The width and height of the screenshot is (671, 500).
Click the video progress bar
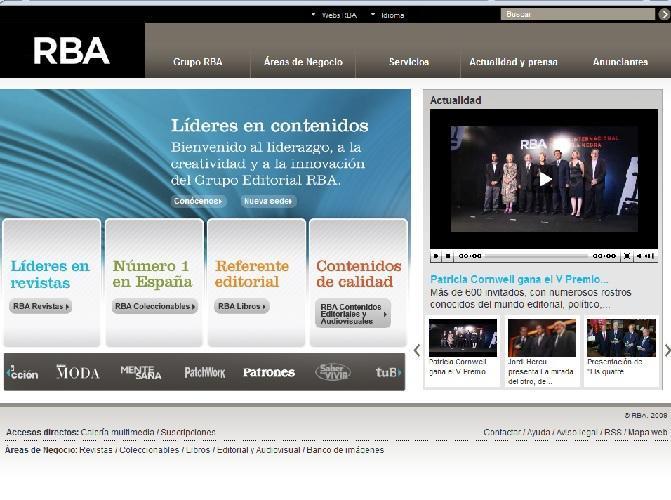[535, 256]
